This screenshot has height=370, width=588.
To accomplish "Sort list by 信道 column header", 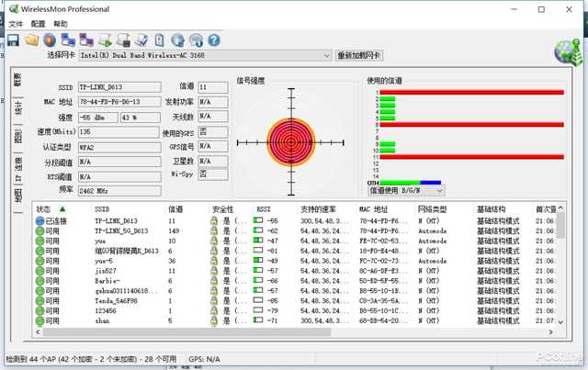I will (175, 209).
